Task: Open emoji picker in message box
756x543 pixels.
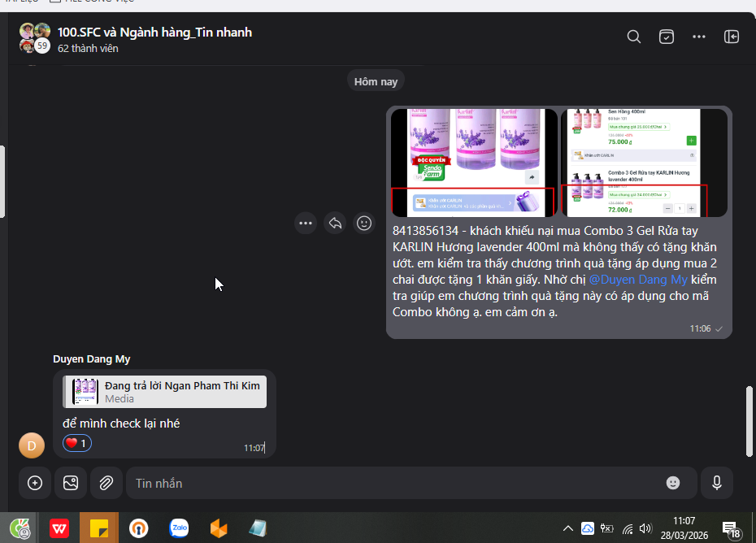Action: tap(672, 483)
